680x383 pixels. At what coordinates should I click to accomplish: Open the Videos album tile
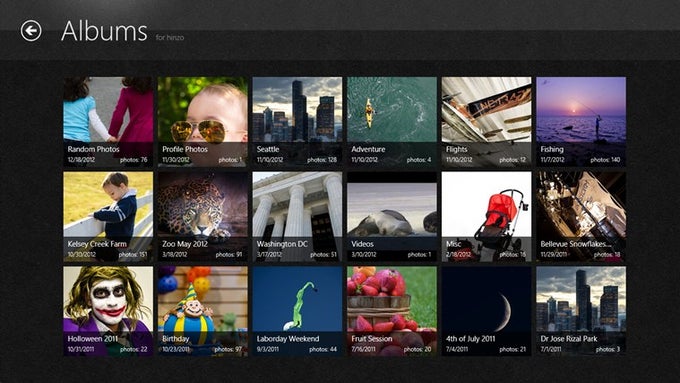(x=392, y=216)
